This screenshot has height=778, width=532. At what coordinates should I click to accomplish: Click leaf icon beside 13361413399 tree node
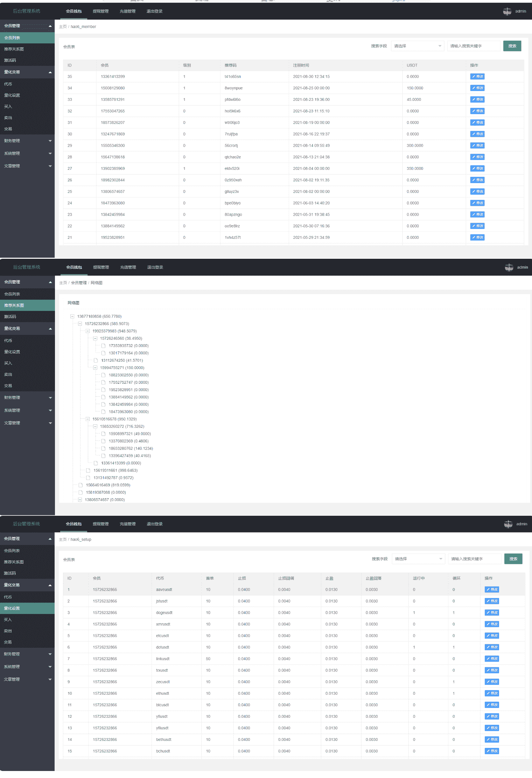click(96, 463)
